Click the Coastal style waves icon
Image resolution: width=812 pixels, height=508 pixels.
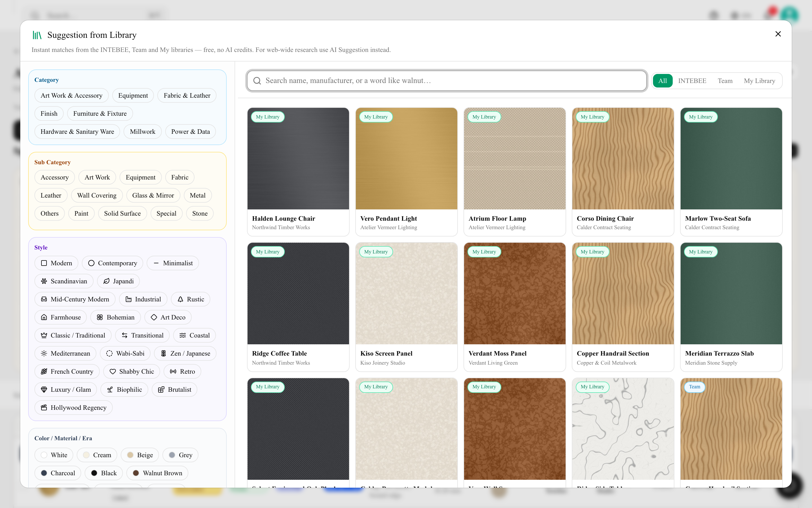point(182,336)
